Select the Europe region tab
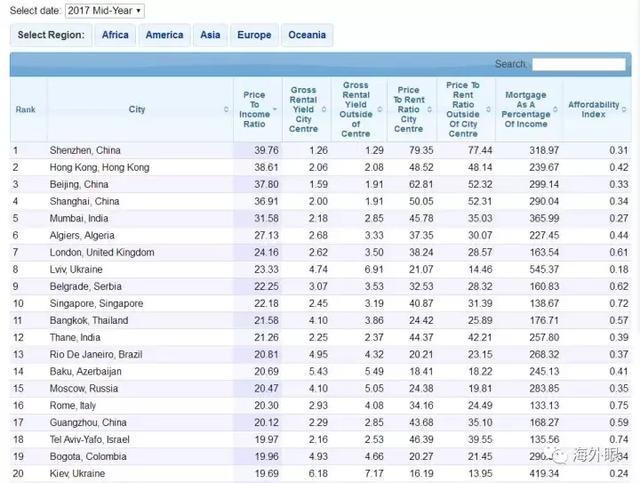 coord(254,35)
